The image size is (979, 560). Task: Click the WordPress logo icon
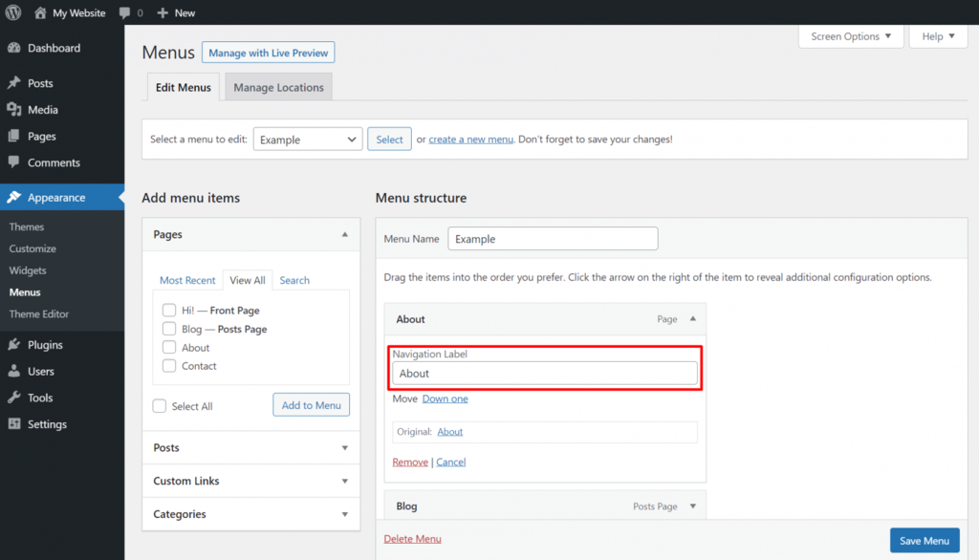[13, 12]
